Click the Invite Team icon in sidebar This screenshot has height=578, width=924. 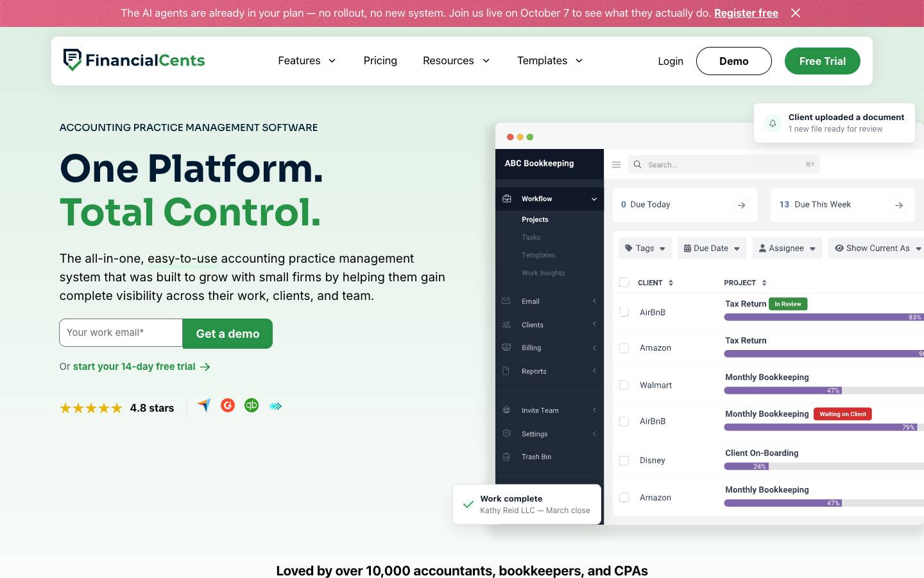point(506,410)
